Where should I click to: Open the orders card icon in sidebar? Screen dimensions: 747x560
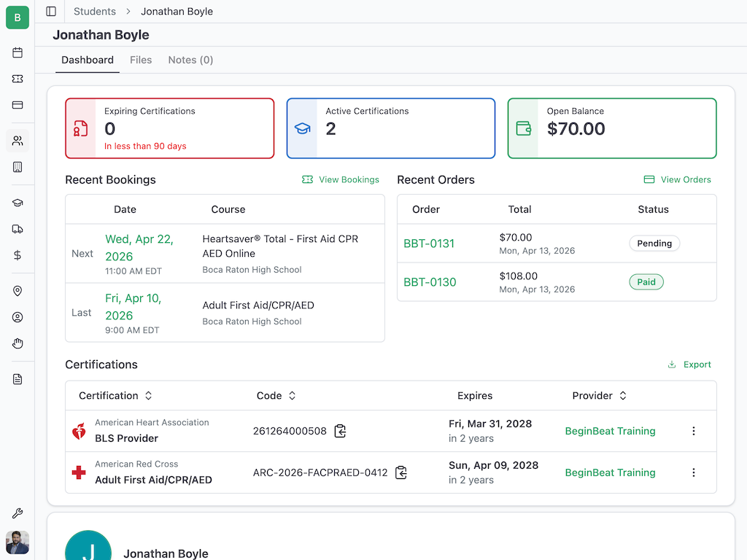(x=18, y=105)
